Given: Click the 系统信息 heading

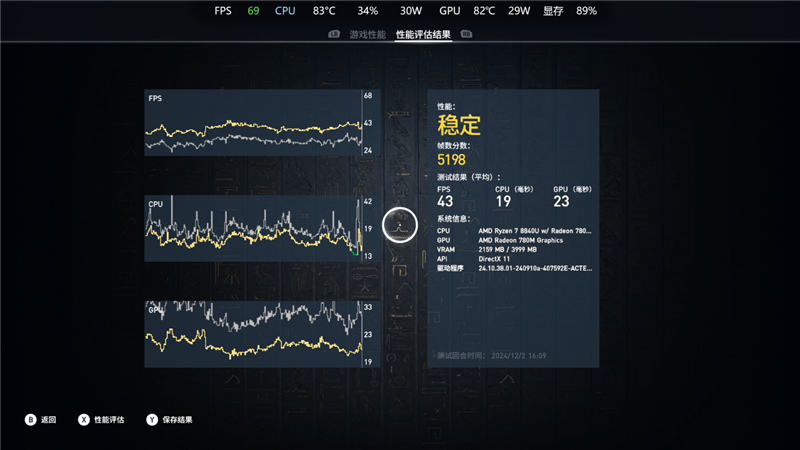Looking at the screenshot, I should click(454, 218).
